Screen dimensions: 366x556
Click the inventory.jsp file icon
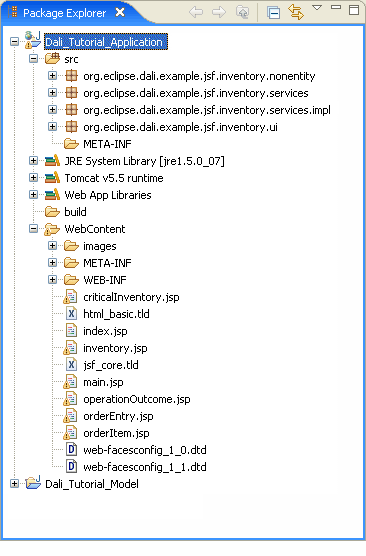pos(70,348)
